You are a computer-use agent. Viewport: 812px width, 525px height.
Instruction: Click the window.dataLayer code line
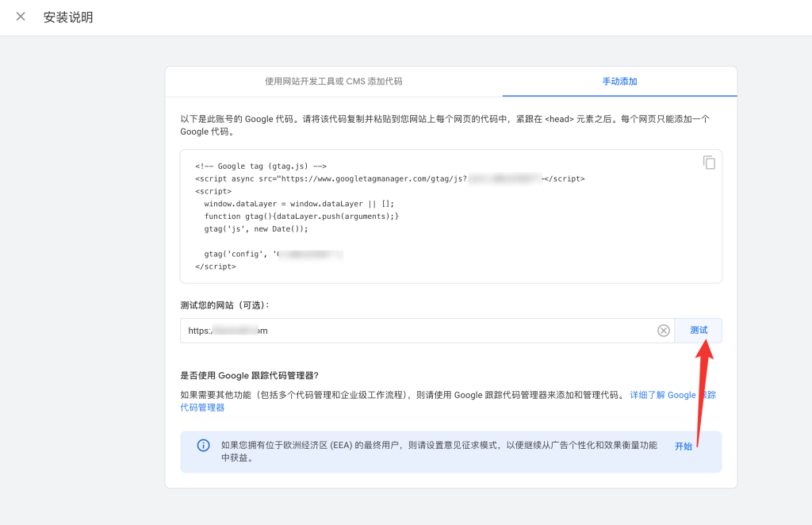click(299, 204)
